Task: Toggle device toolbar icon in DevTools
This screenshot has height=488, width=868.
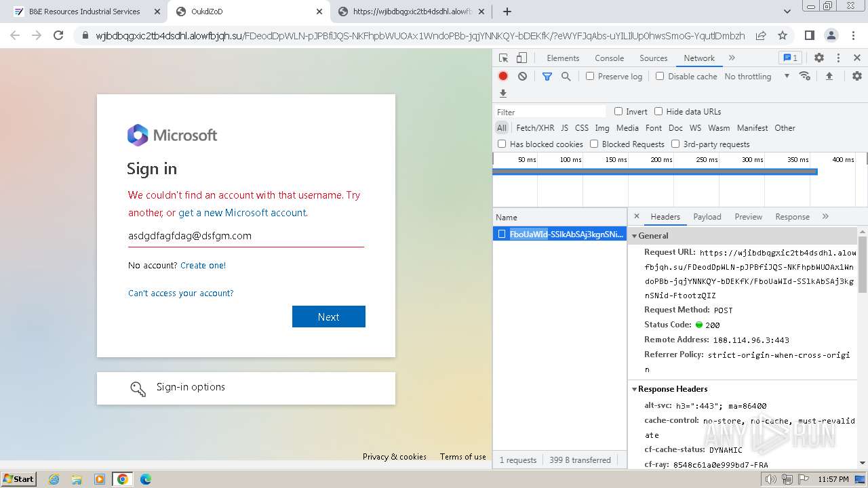Action: pyautogui.click(x=521, y=58)
